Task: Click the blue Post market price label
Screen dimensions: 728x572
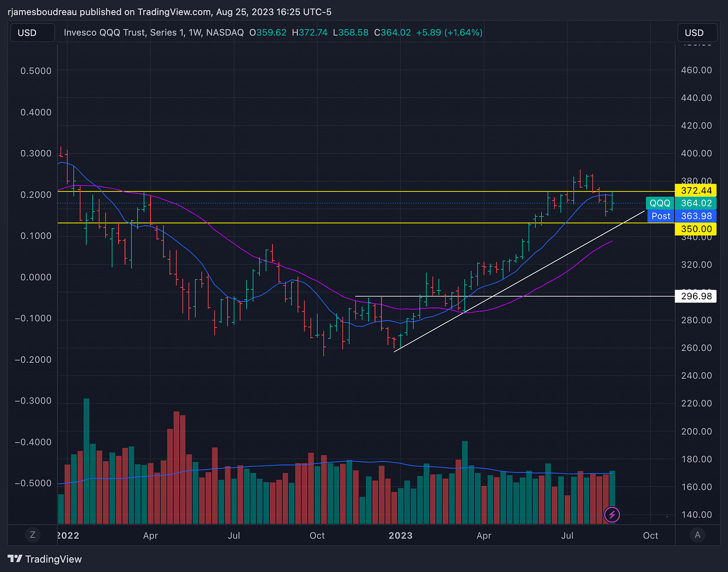Action: pyautogui.click(x=682, y=216)
